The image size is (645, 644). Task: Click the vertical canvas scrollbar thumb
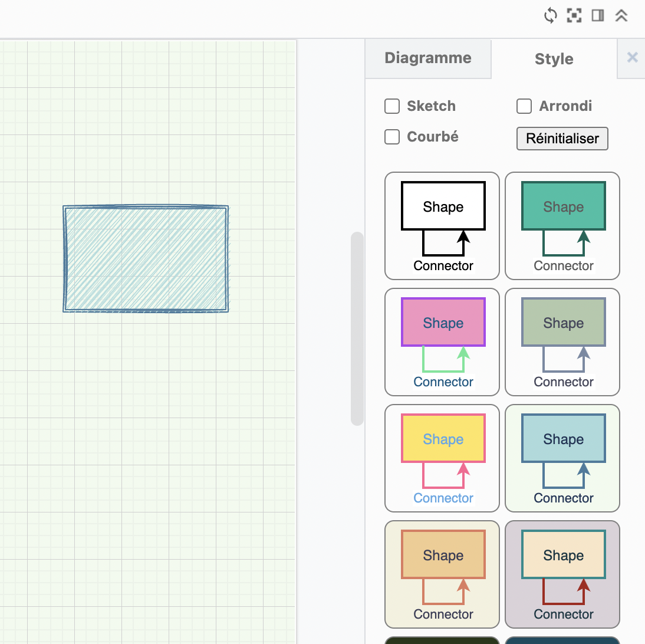(x=357, y=329)
